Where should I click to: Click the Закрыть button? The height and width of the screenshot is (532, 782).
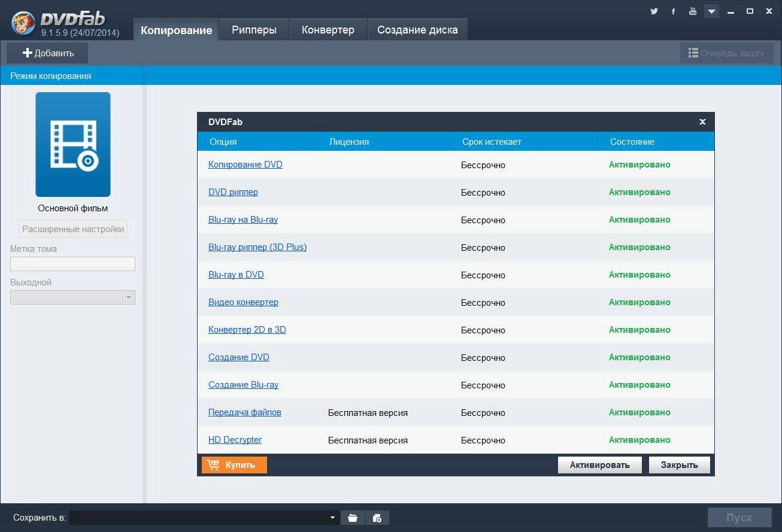(679, 465)
